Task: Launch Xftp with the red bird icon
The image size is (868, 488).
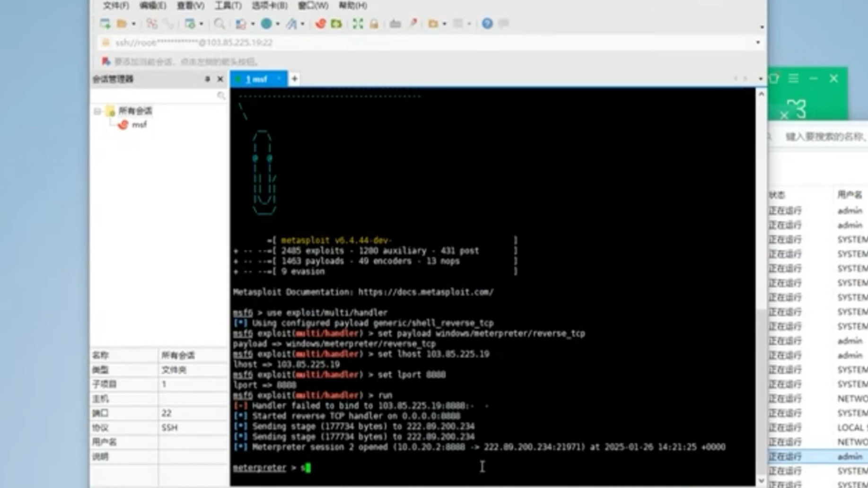Action: pos(320,23)
